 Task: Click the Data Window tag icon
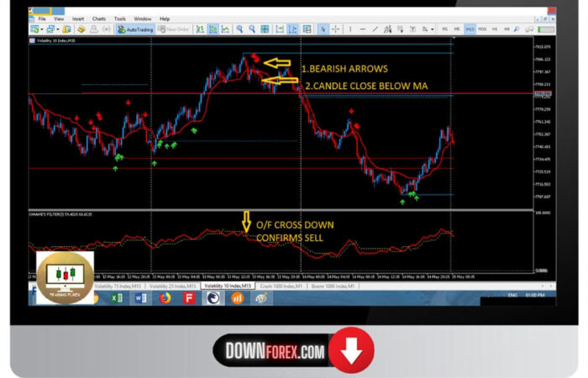pyautogui.click(x=81, y=29)
